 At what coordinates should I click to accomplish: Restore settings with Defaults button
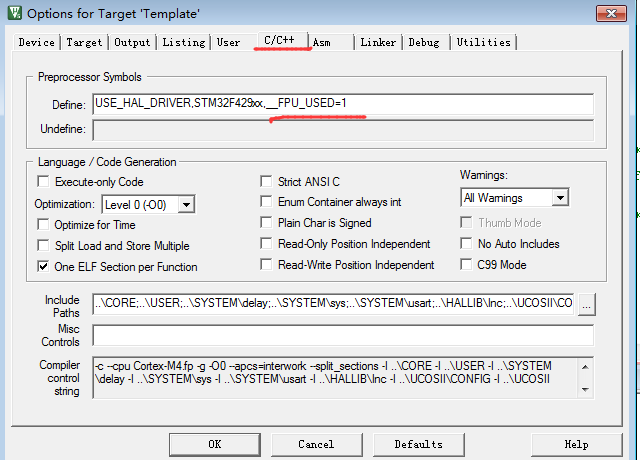(x=418, y=444)
